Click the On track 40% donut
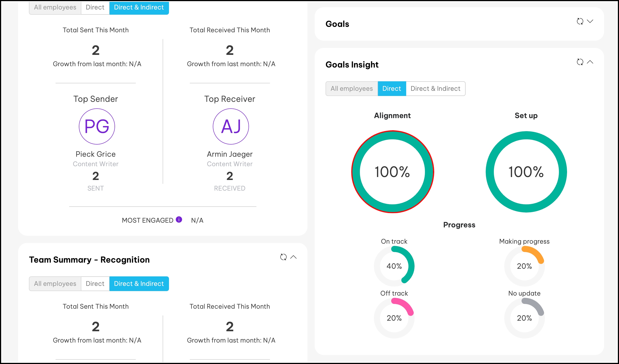Screen dimensions: 619x364 pyautogui.click(x=394, y=266)
